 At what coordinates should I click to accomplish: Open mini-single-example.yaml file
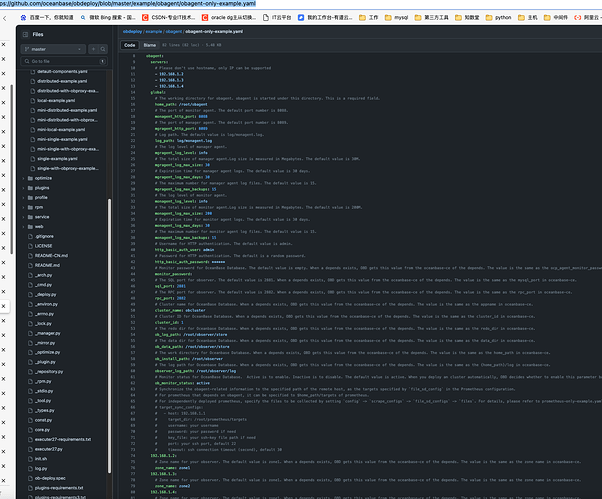pyautogui.click(x=62, y=139)
